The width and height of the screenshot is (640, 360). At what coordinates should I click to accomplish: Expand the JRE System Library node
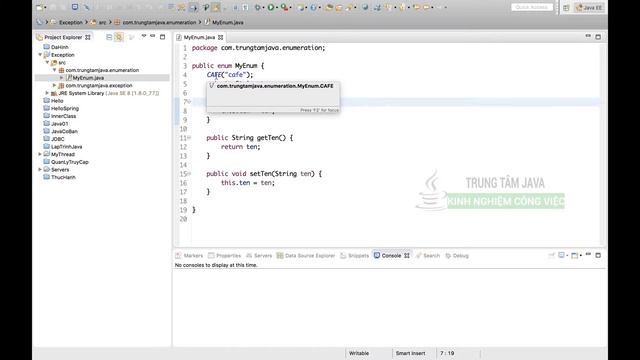point(47,93)
